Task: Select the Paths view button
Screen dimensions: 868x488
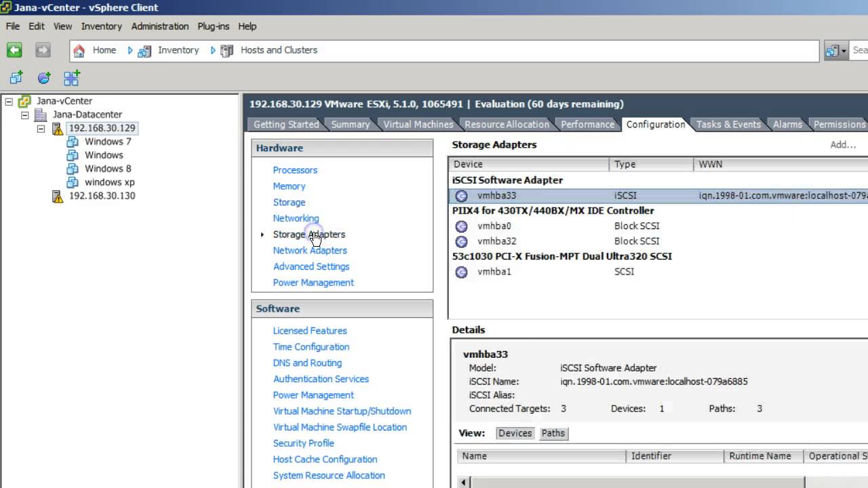Action: [x=553, y=433]
